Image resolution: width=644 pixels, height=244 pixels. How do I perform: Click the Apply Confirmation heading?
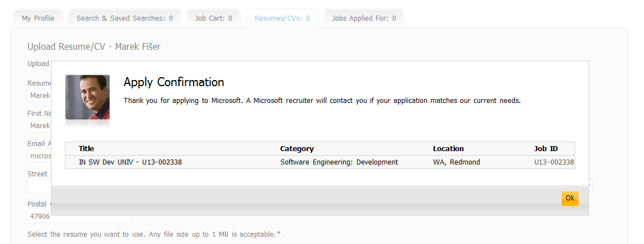point(173,82)
